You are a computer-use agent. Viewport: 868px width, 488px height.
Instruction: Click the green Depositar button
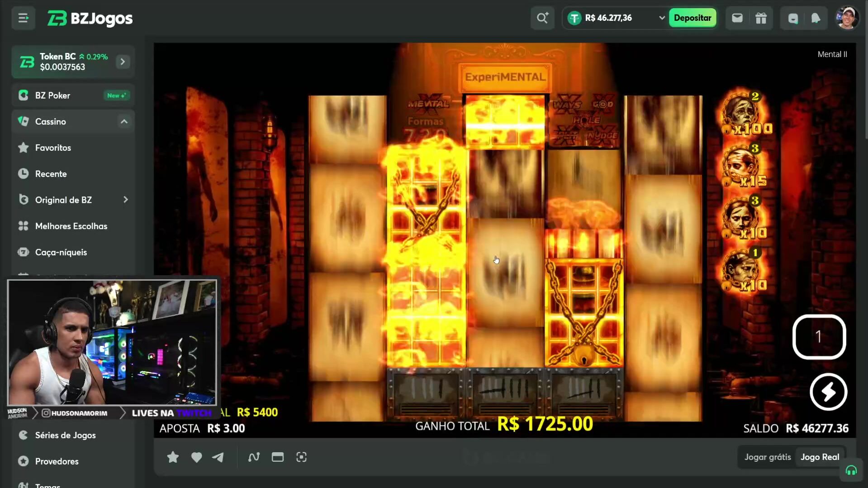(693, 18)
